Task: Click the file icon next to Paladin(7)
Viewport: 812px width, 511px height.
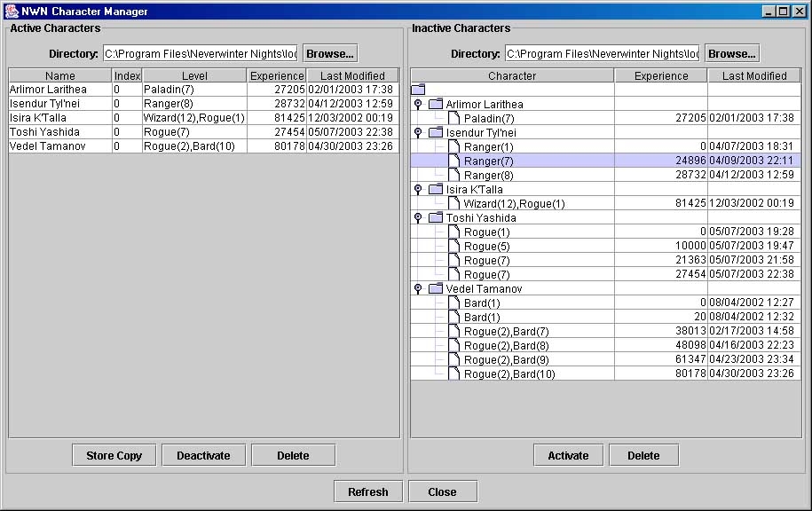Action: point(453,119)
